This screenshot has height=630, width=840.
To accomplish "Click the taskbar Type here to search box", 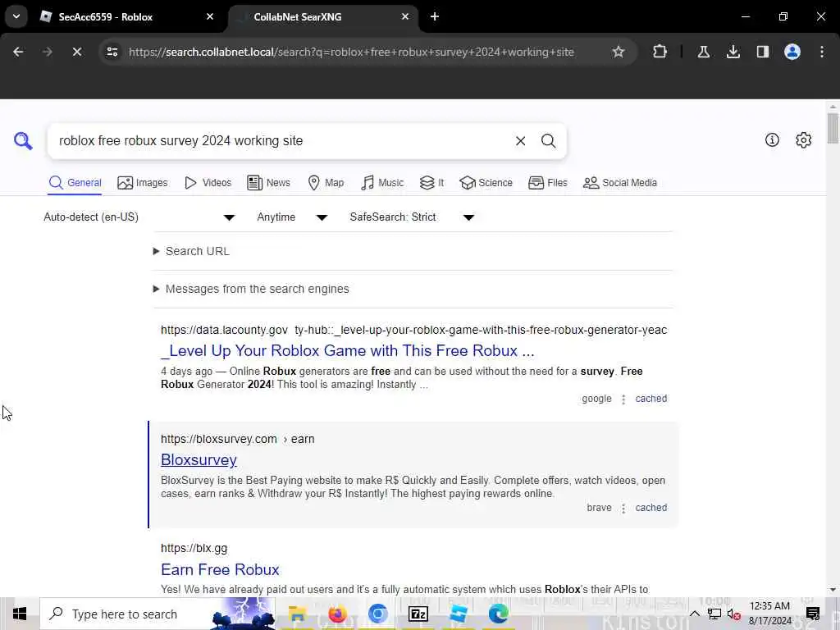I will pos(157,614).
